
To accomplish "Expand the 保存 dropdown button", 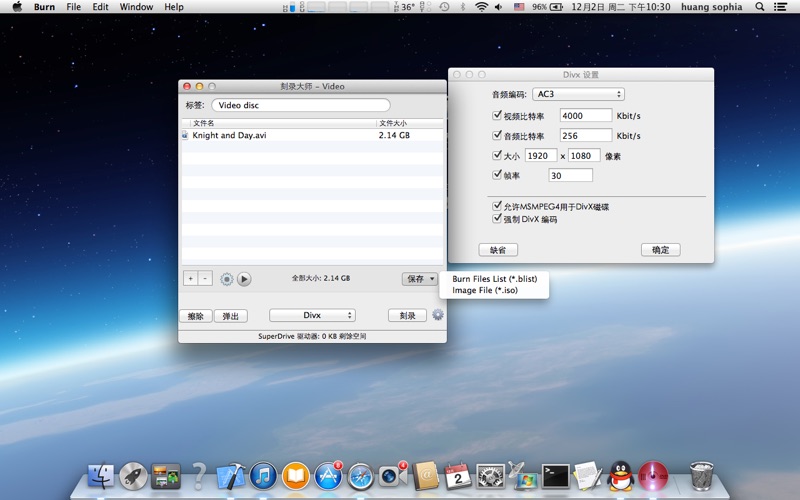I will [419, 279].
